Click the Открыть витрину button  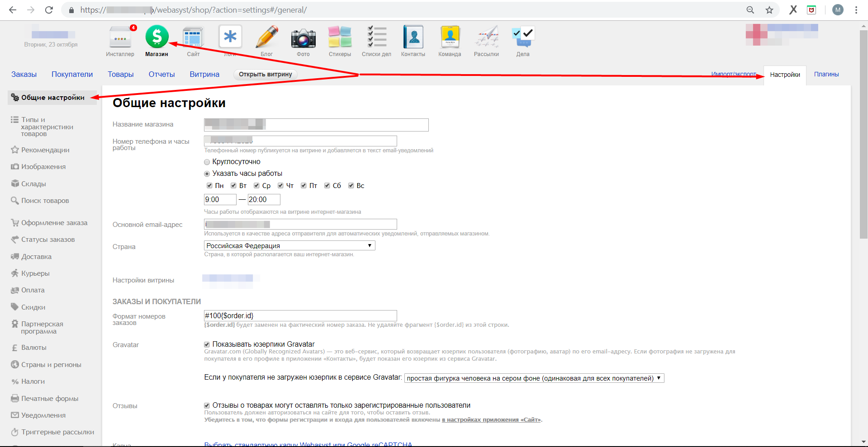point(266,74)
